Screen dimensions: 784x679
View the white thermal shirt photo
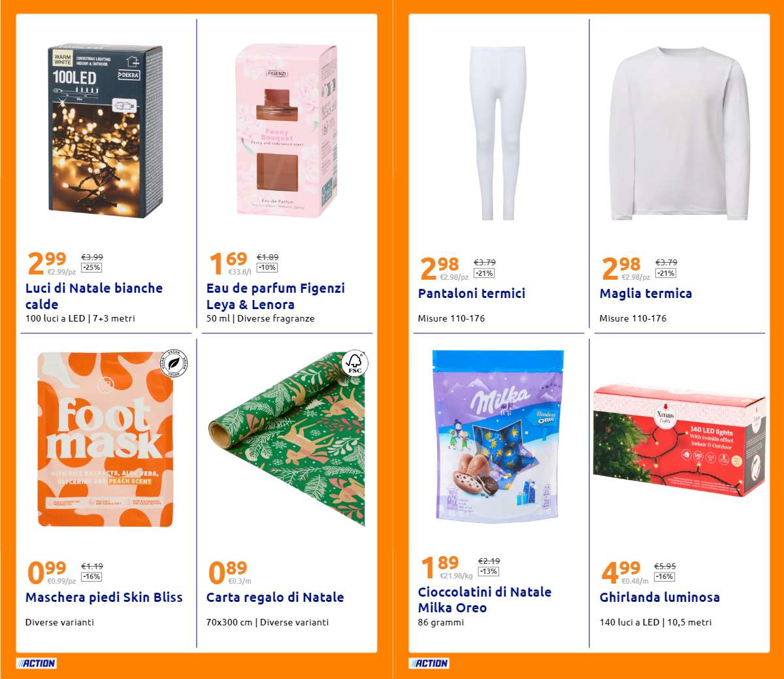click(x=679, y=133)
